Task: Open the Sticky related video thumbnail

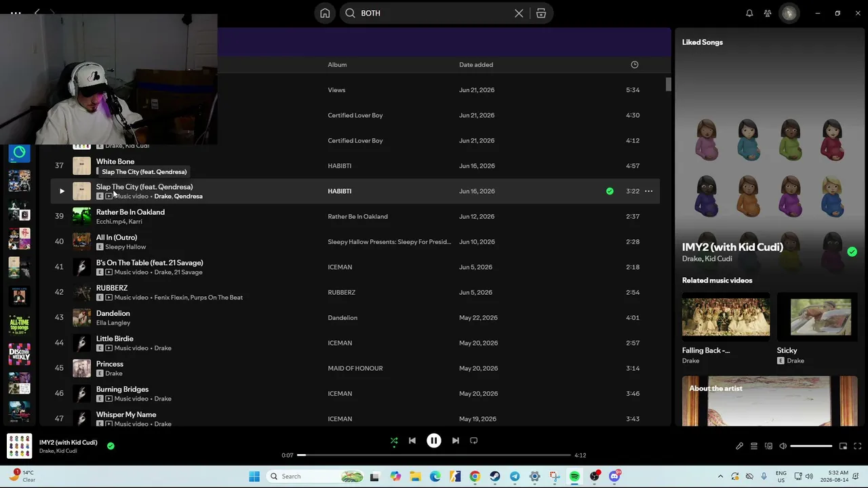Action: pos(820,317)
